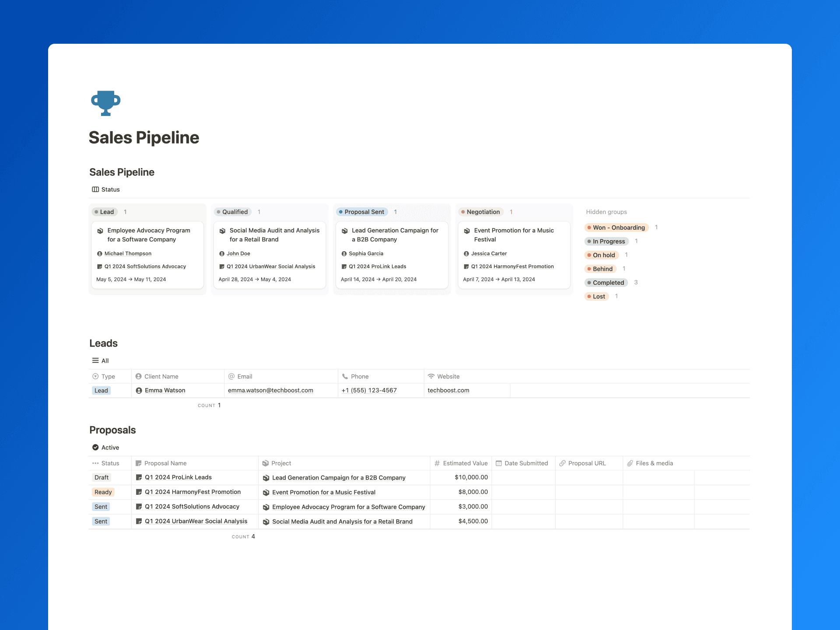This screenshot has height=630, width=840.
Task: Open the Social Media Audit card in Qualified
Action: (x=274, y=235)
